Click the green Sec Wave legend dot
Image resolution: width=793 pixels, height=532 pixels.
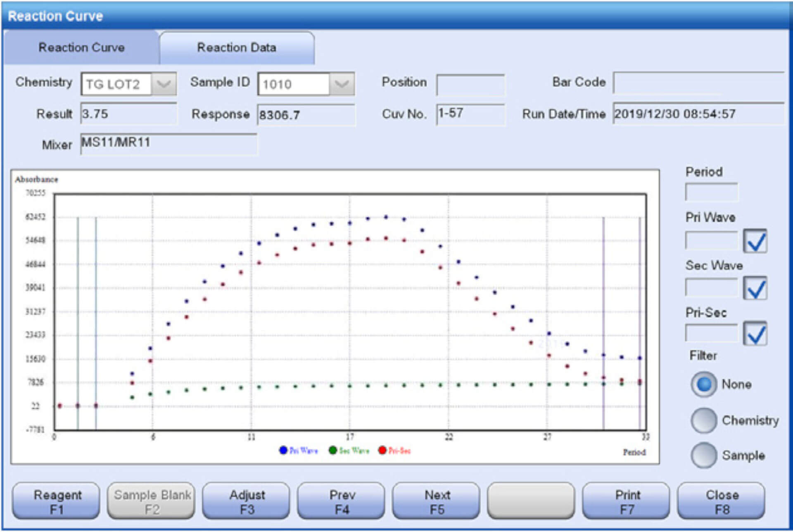pos(333,450)
